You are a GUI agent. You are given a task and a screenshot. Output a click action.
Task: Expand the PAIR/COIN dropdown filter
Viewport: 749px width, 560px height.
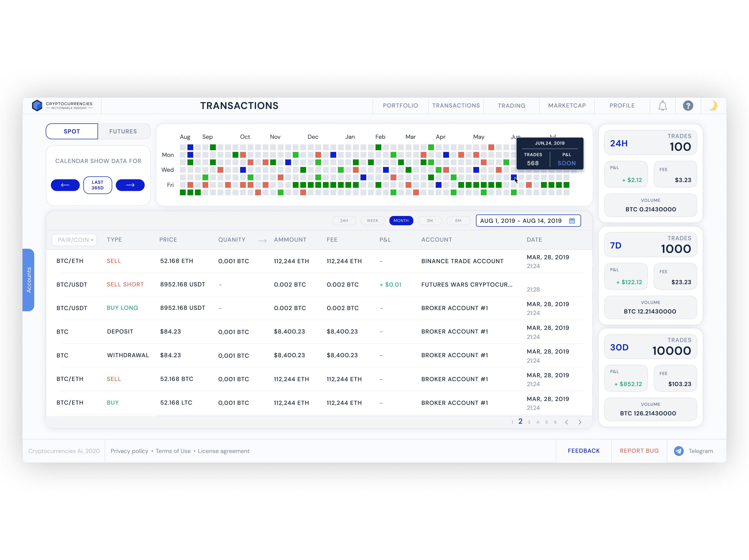pos(75,240)
